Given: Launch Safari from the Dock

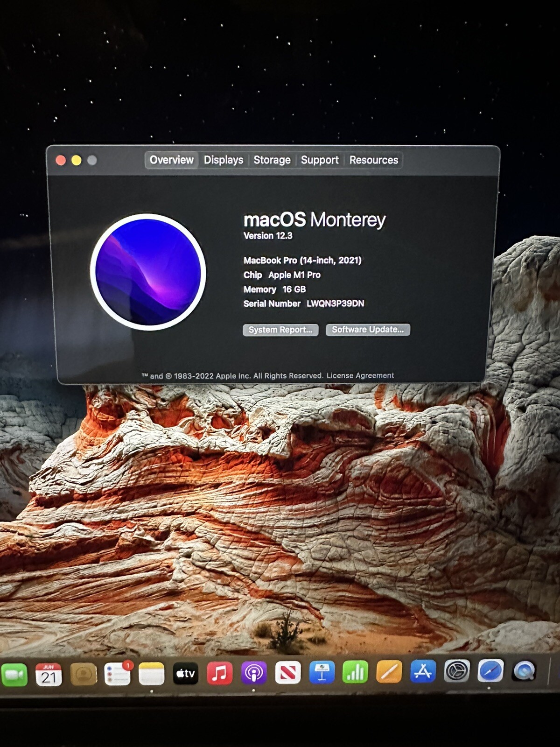Looking at the screenshot, I should [490, 671].
